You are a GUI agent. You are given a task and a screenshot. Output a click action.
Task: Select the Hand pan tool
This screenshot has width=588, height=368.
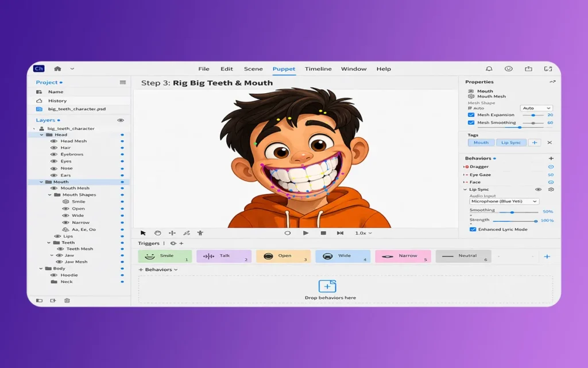pyautogui.click(x=158, y=233)
